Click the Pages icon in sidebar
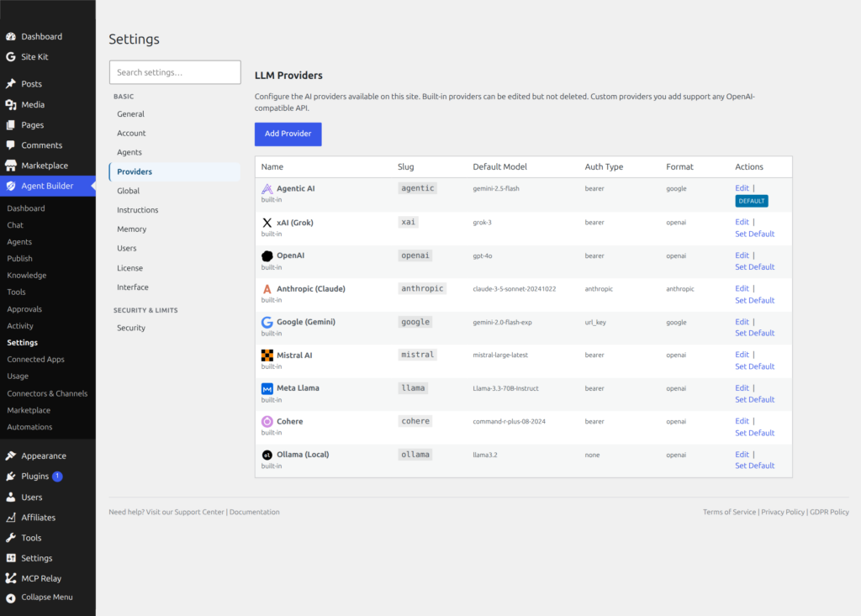The width and height of the screenshot is (861, 616). point(11,125)
